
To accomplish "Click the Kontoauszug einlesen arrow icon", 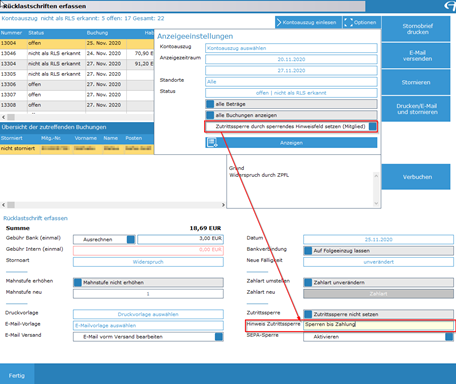I will [279, 22].
